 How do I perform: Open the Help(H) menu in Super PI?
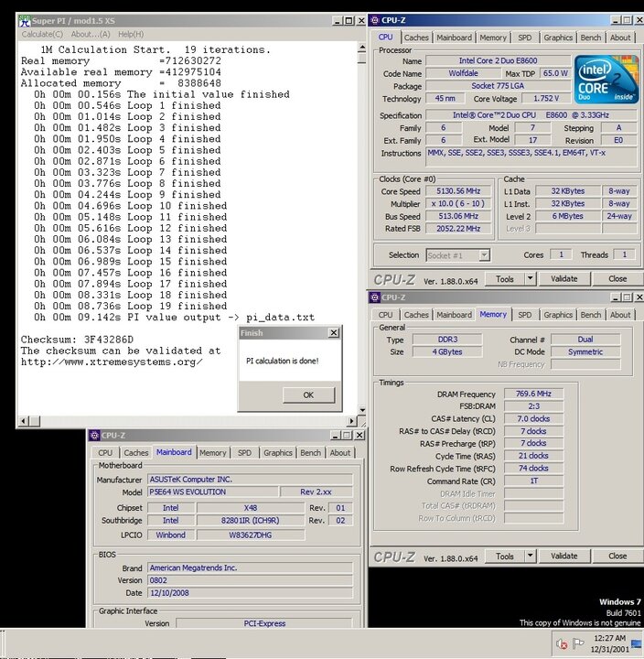click(x=131, y=35)
